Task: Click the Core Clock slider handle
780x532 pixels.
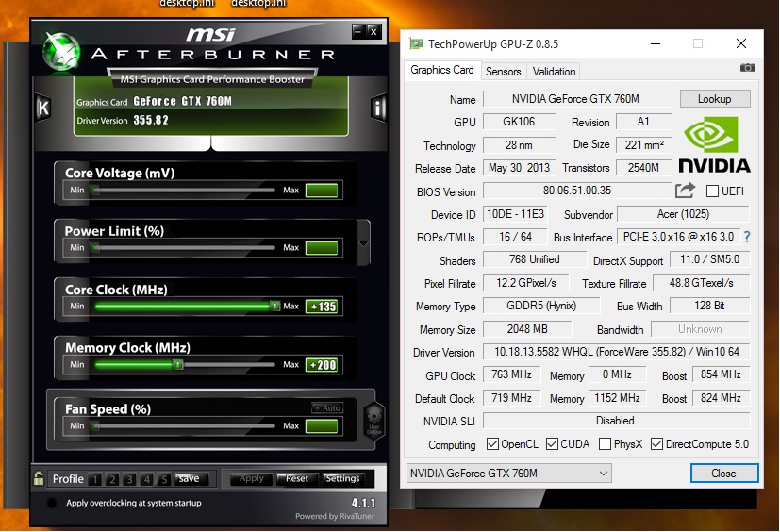Action: [274, 306]
